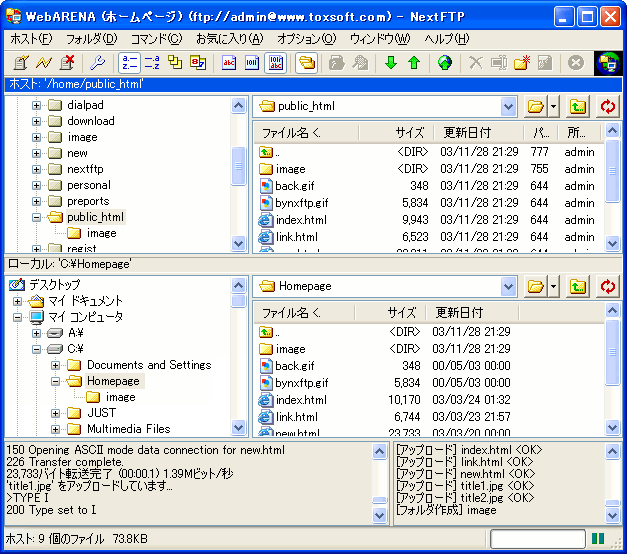Expand the nextftp folder node

pyautogui.click(x=36, y=169)
